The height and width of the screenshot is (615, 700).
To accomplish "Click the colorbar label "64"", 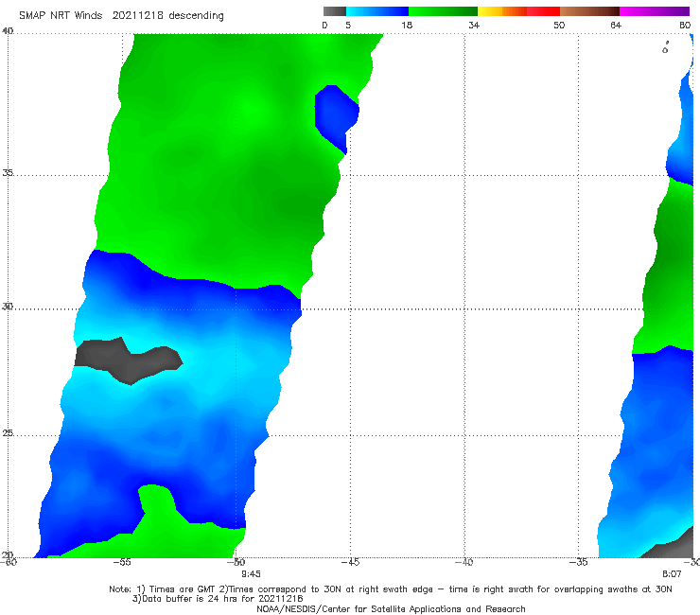I will click(616, 25).
